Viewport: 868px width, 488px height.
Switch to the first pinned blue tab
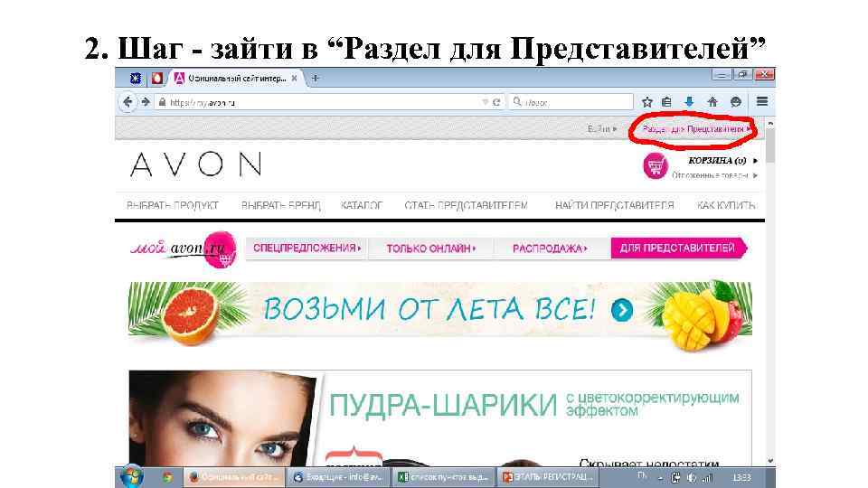coord(135,79)
